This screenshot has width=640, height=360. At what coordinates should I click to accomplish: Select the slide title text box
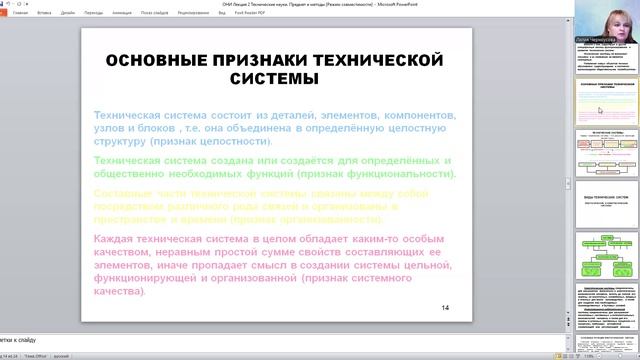274,69
